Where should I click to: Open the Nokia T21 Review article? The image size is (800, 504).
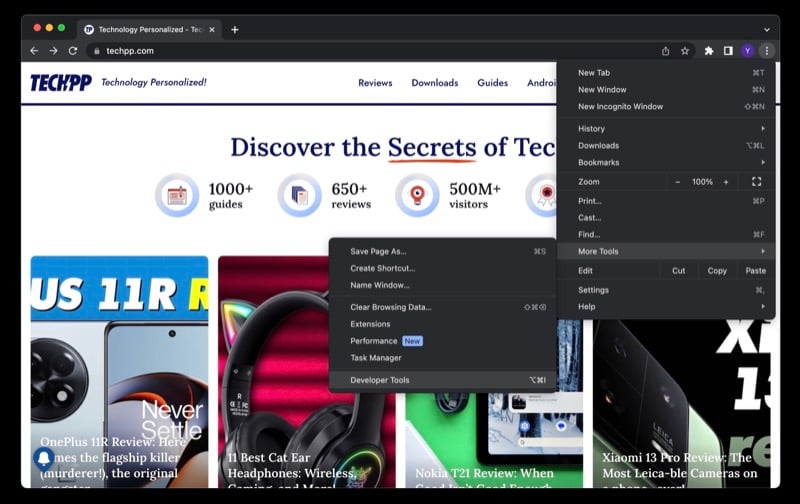(x=493, y=441)
